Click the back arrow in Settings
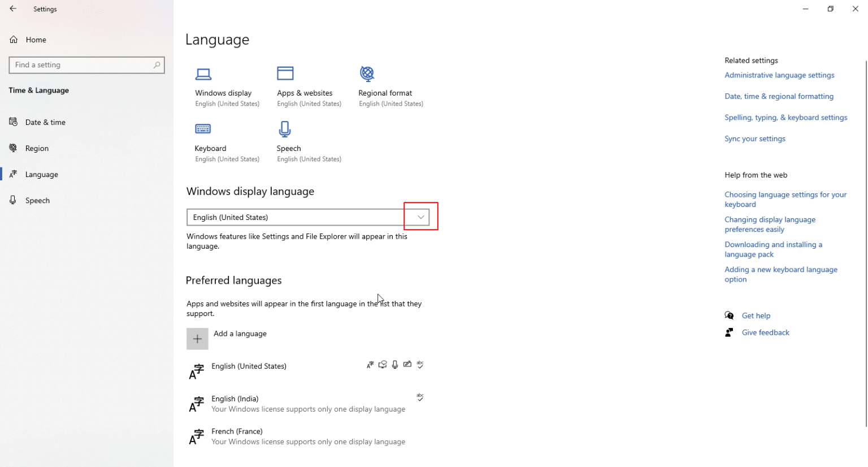Viewport: 868px width, 467px height. pos(13,8)
